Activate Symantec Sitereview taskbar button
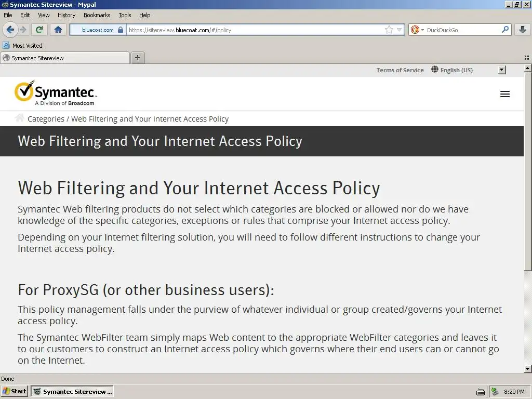532x399 pixels. point(72,392)
